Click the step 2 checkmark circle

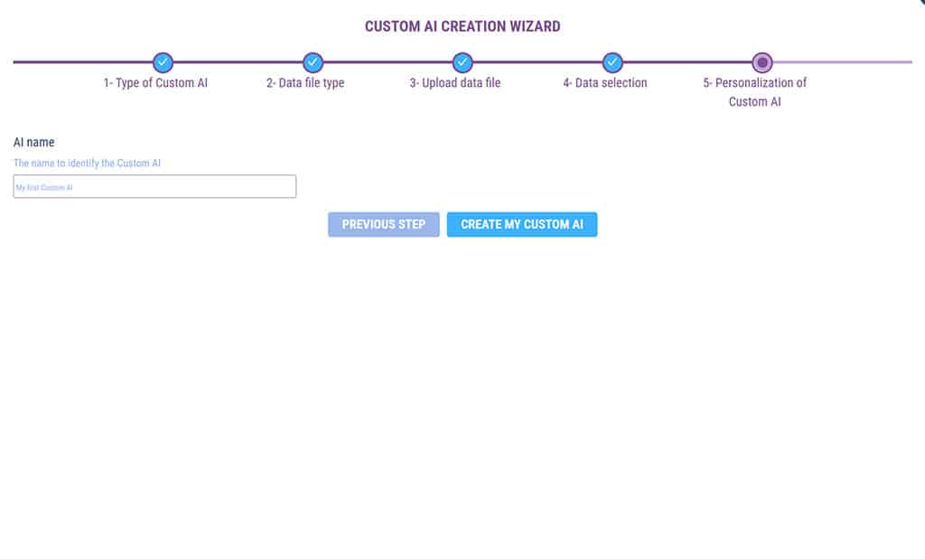pyautogui.click(x=313, y=62)
